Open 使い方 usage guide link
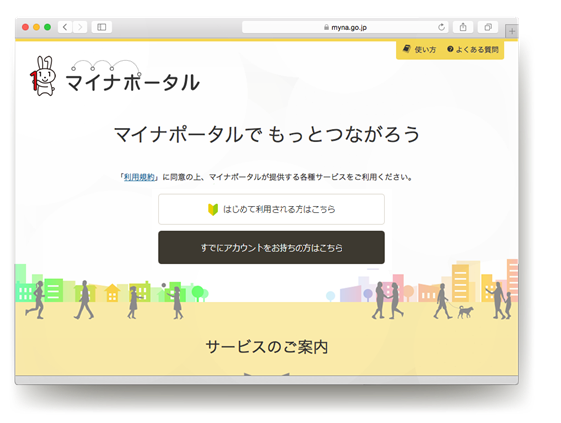The width and height of the screenshot is (561, 423). point(420,49)
